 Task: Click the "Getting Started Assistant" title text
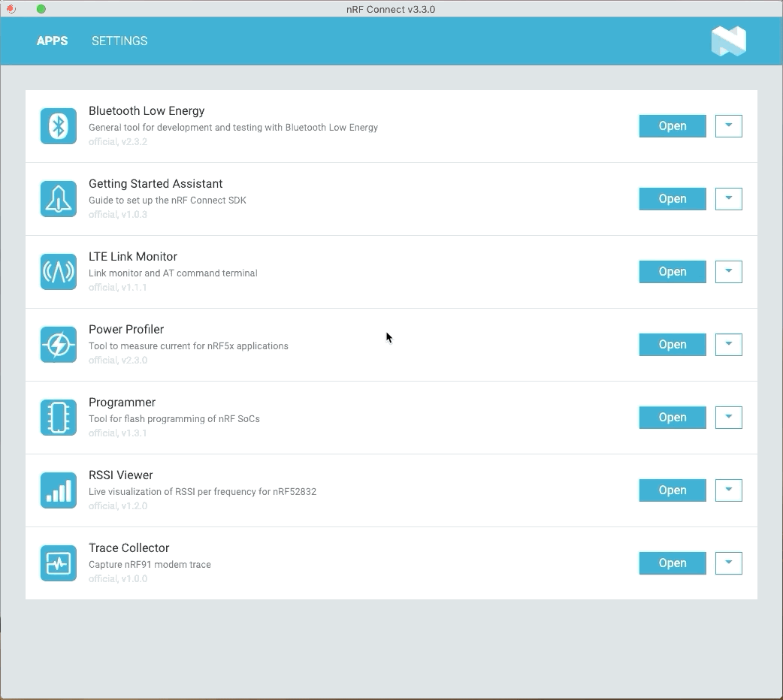(x=156, y=184)
